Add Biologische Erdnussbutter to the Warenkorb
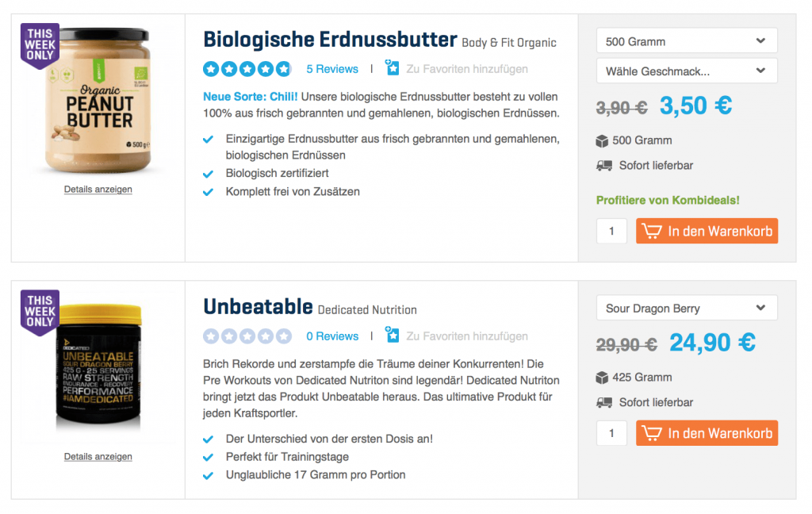This screenshot has width=812, height=514. (x=707, y=232)
